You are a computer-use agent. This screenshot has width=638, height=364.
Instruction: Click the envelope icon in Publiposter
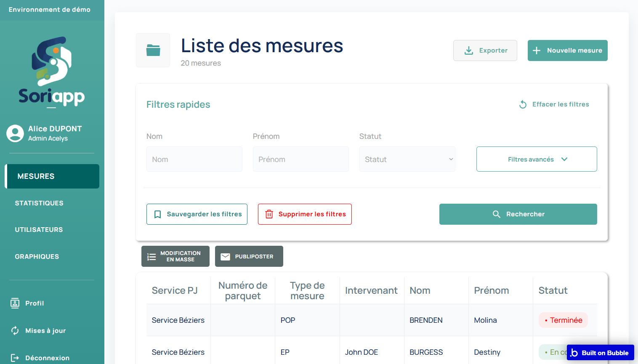[226, 257]
